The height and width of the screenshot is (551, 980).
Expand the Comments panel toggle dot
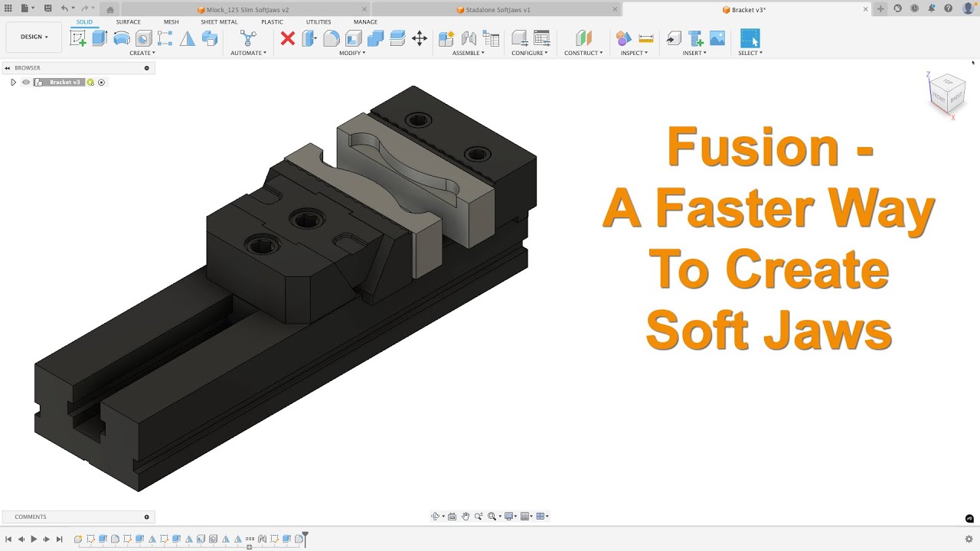tap(147, 517)
